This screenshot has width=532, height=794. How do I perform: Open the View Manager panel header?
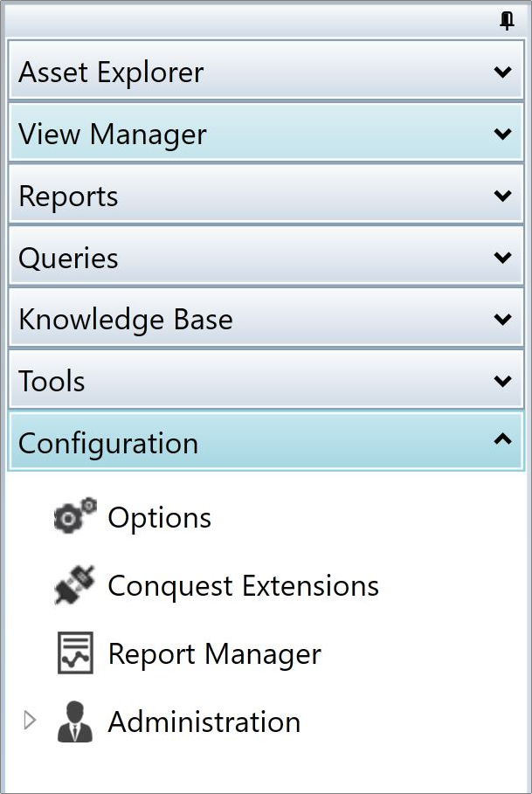(x=266, y=132)
